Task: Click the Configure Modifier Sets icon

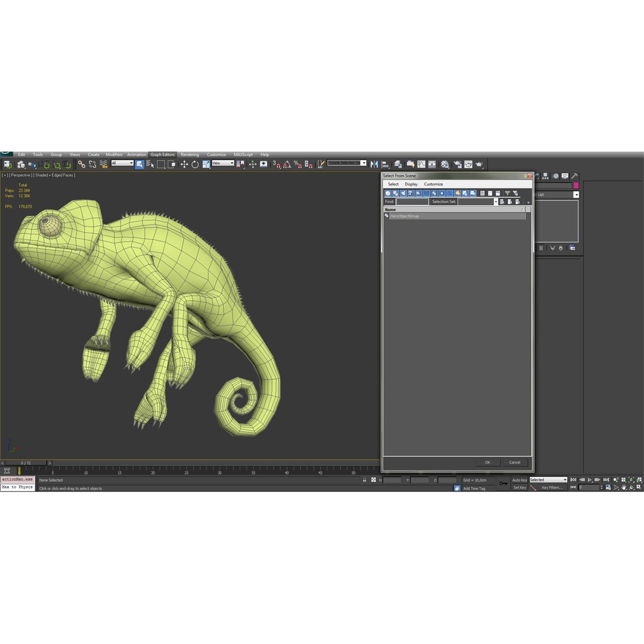Action: [572, 248]
